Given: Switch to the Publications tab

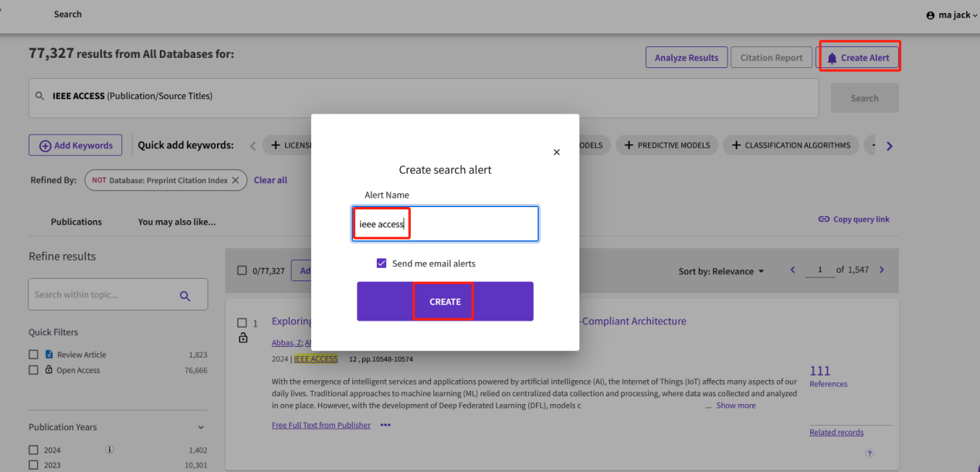Looking at the screenshot, I should (x=76, y=222).
